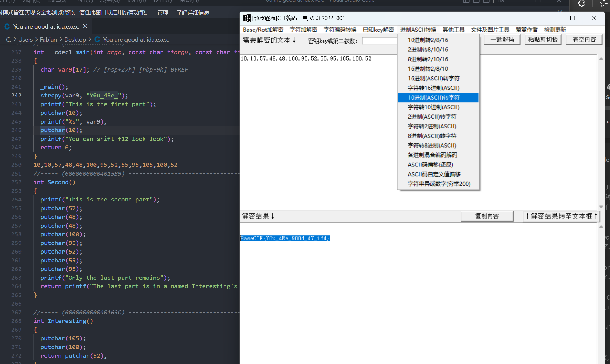The height and width of the screenshot is (364, 610).
Task: Click line number 250 in editor gutter
Action: (16, 165)
